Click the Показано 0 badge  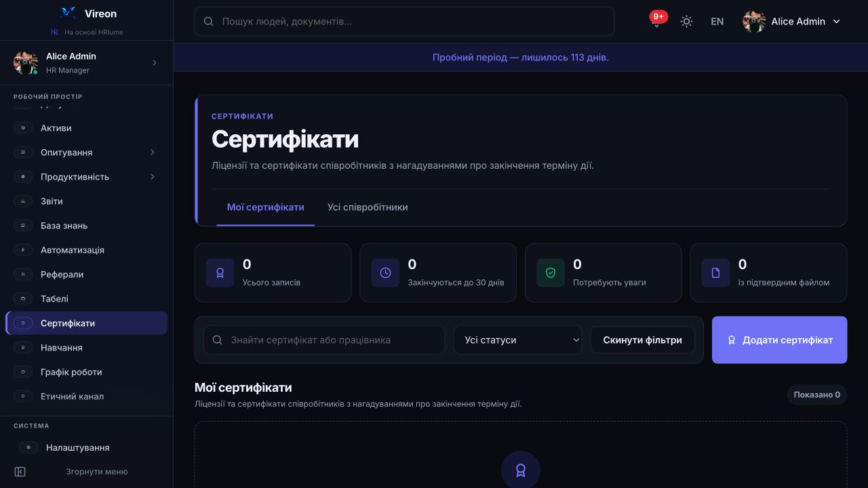[817, 394]
